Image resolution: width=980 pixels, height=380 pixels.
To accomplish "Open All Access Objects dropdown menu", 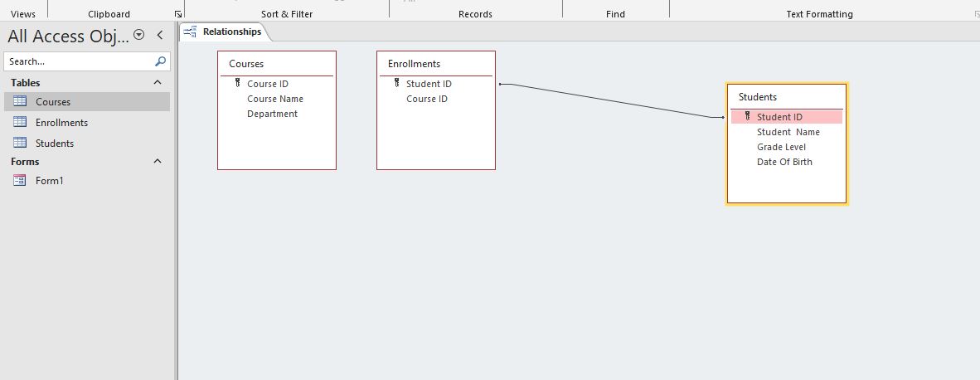I will 139,35.
